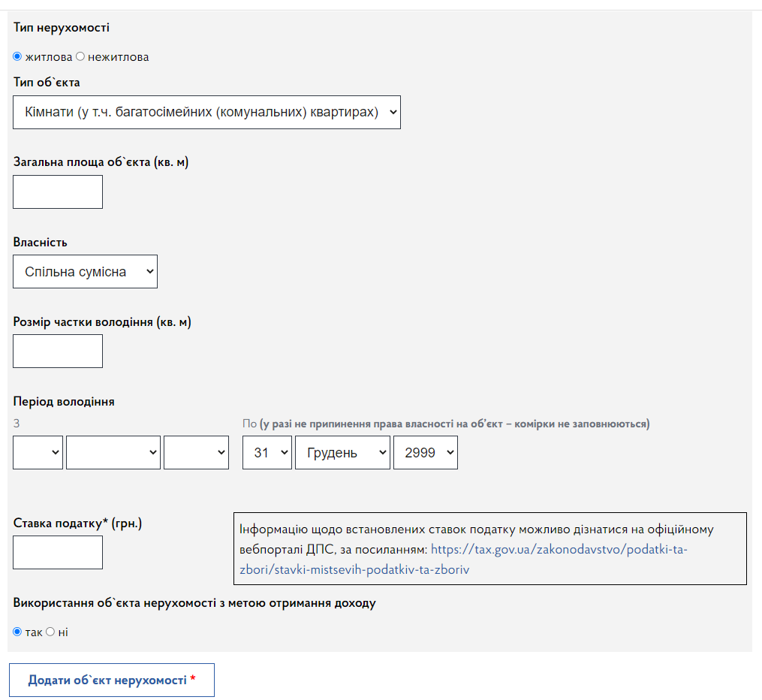This screenshot has height=700, width=762.
Task: Open the start day dropdown
Action: tap(38, 452)
